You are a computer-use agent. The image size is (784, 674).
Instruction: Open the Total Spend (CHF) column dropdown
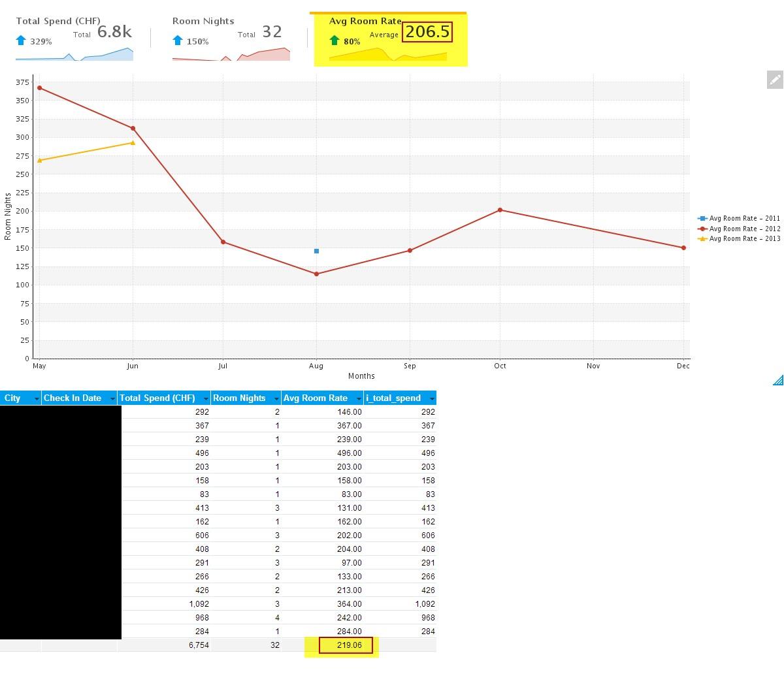pos(206,398)
